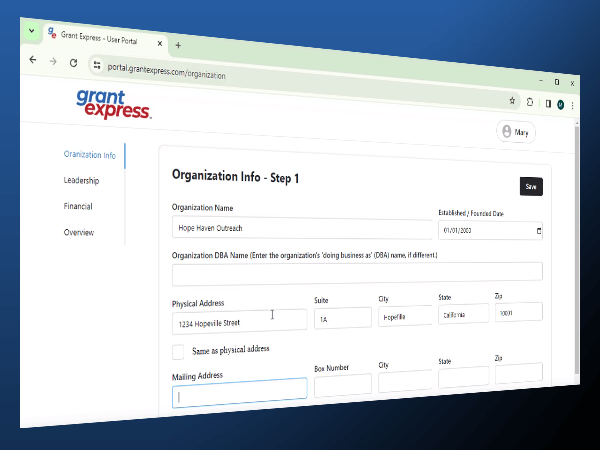Click the physical address City field
Image resolution: width=600 pixels, height=450 pixels.
coord(405,316)
